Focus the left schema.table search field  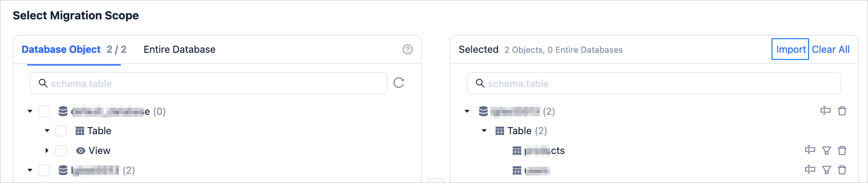coord(211,83)
